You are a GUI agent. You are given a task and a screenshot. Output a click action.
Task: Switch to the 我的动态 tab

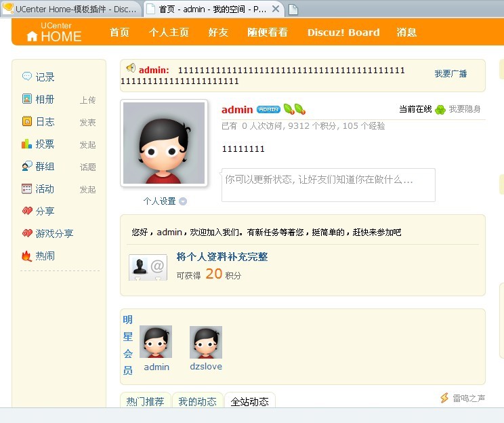point(197,401)
